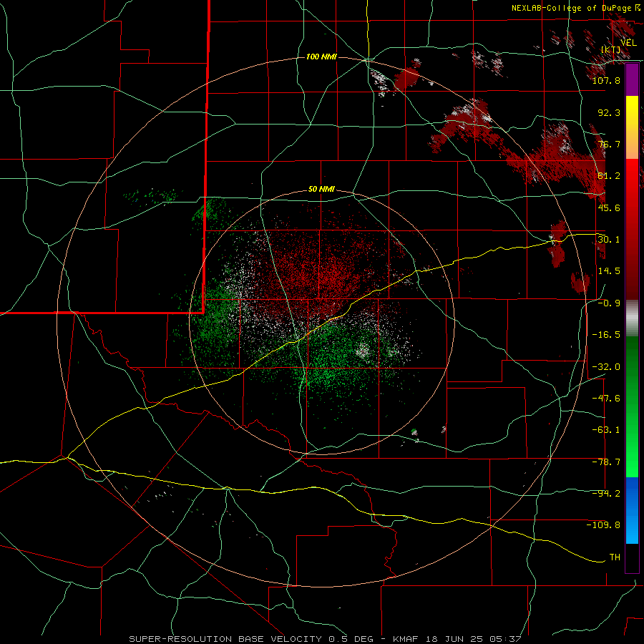Select the -47.6 legend value
644x644 pixels.
[606, 399]
